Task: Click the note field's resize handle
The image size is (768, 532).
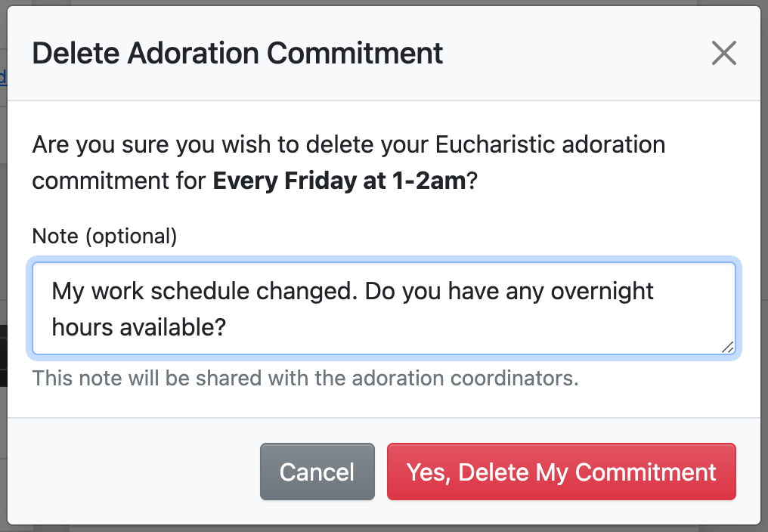Action: click(x=727, y=347)
